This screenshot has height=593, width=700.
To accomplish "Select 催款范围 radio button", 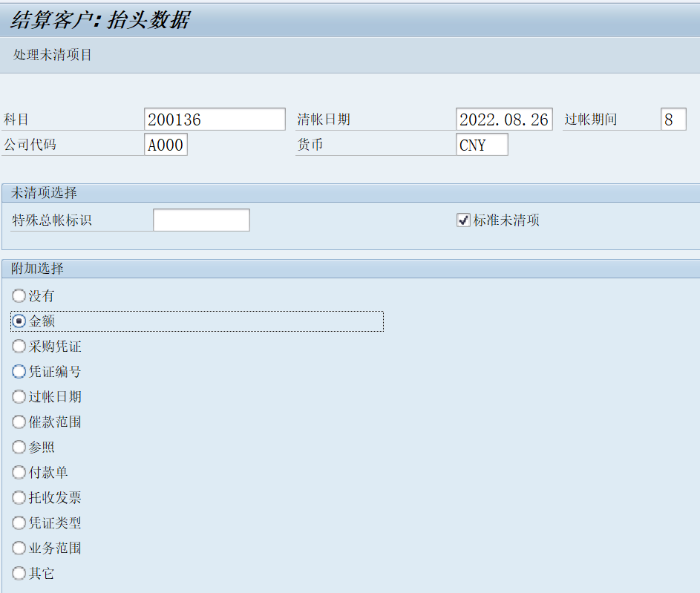I will (x=19, y=422).
